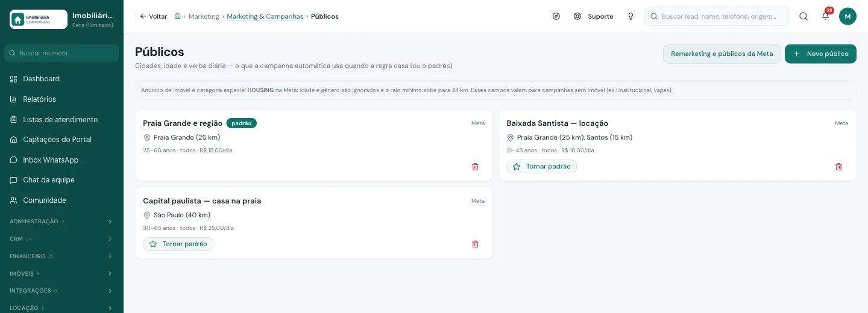The width and height of the screenshot is (868, 313).
Task: Click the Voltar back button
Action: tap(153, 16)
